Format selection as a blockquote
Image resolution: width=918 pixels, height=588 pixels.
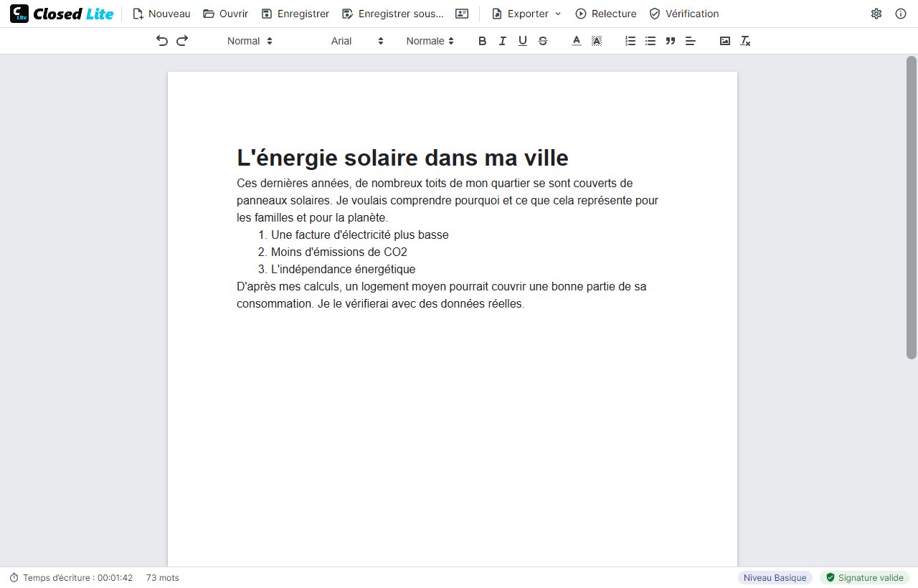(x=671, y=41)
